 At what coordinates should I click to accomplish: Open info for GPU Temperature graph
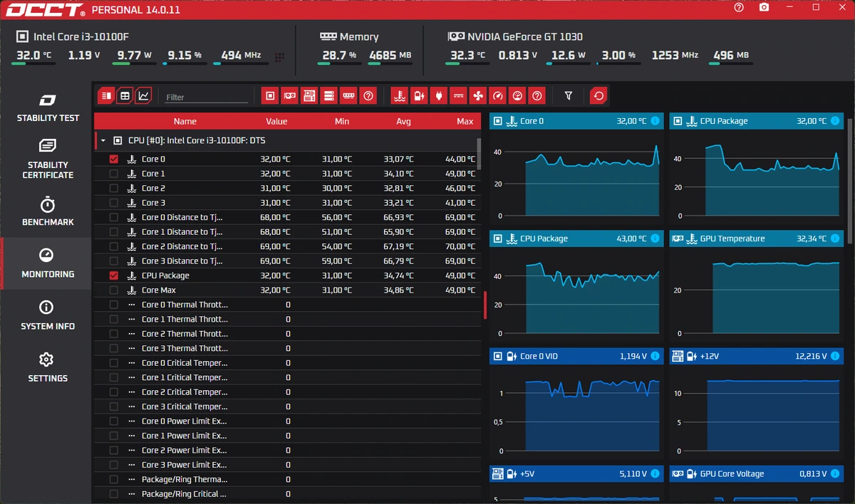click(x=834, y=239)
